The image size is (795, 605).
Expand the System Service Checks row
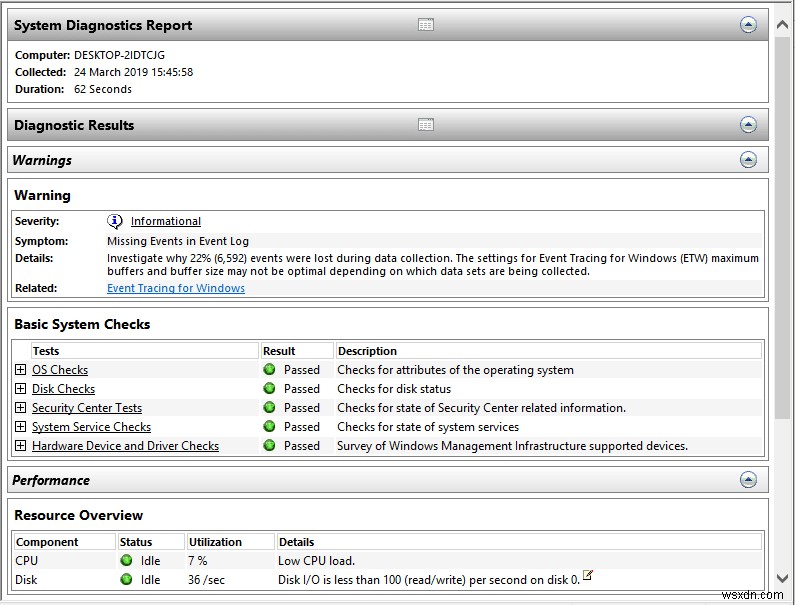(x=20, y=426)
